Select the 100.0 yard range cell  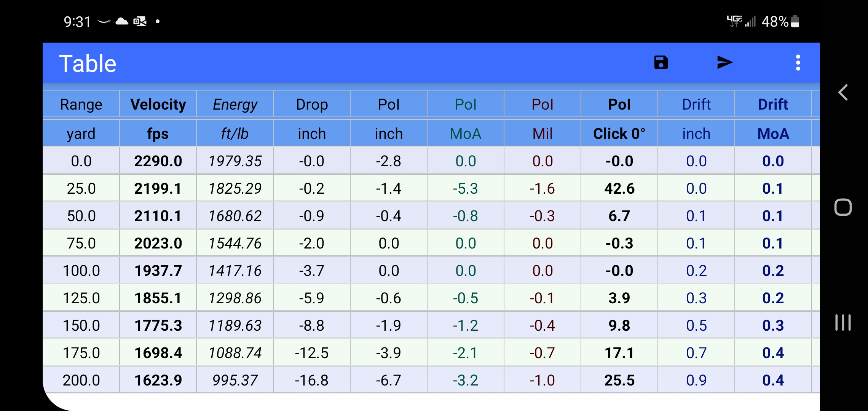click(81, 271)
